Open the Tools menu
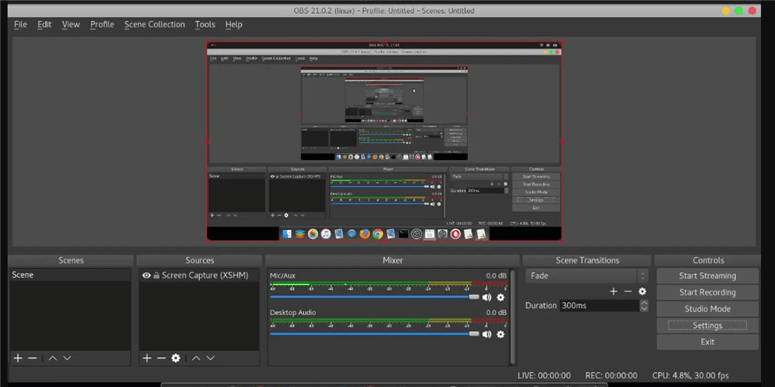Viewport: 775px width, 387px height. point(205,24)
